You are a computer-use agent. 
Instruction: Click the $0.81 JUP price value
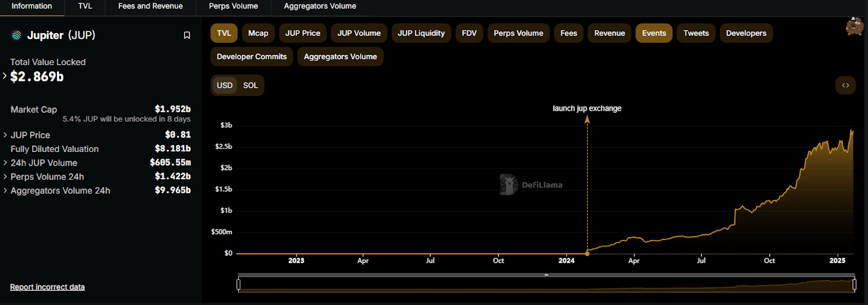[x=178, y=135]
